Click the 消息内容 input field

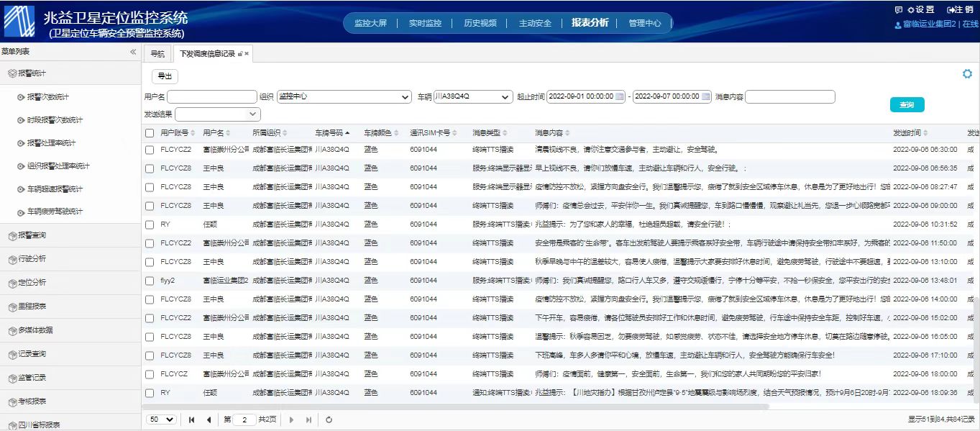[789, 96]
